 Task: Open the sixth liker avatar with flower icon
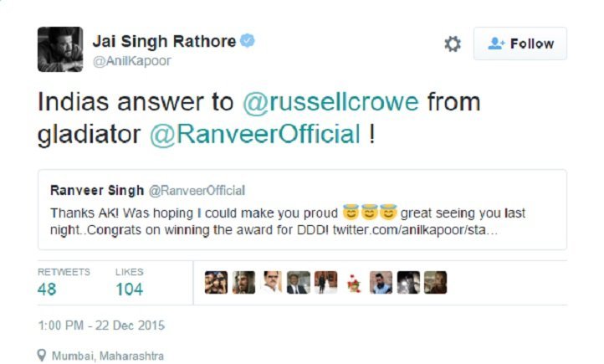(x=353, y=282)
